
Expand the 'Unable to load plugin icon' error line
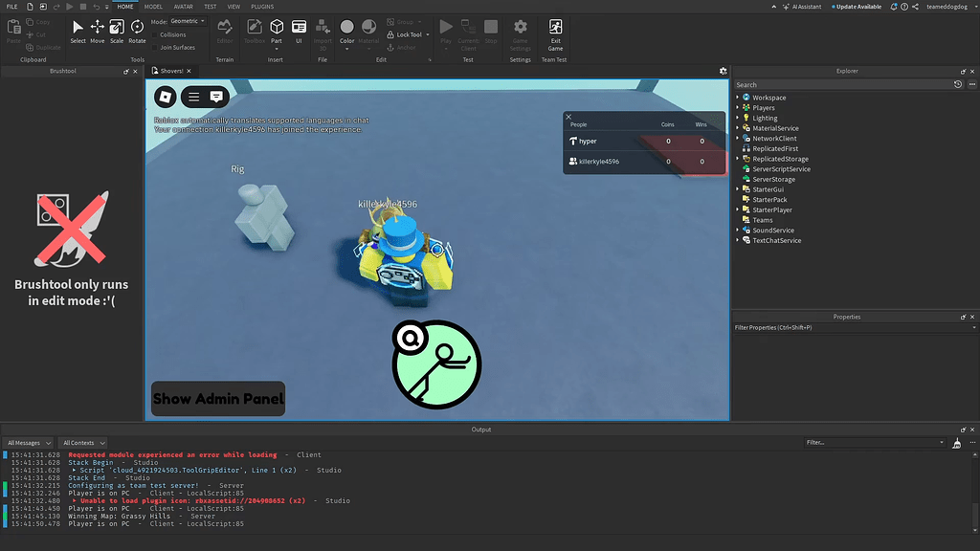pos(75,501)
